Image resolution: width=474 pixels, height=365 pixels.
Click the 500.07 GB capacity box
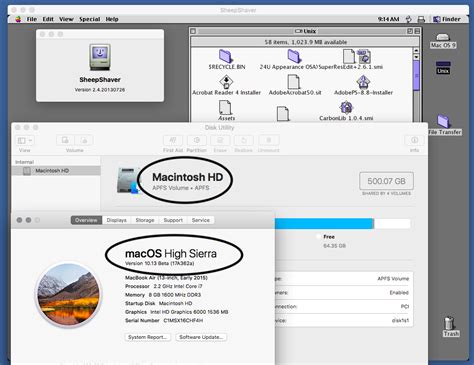[386, 181]
